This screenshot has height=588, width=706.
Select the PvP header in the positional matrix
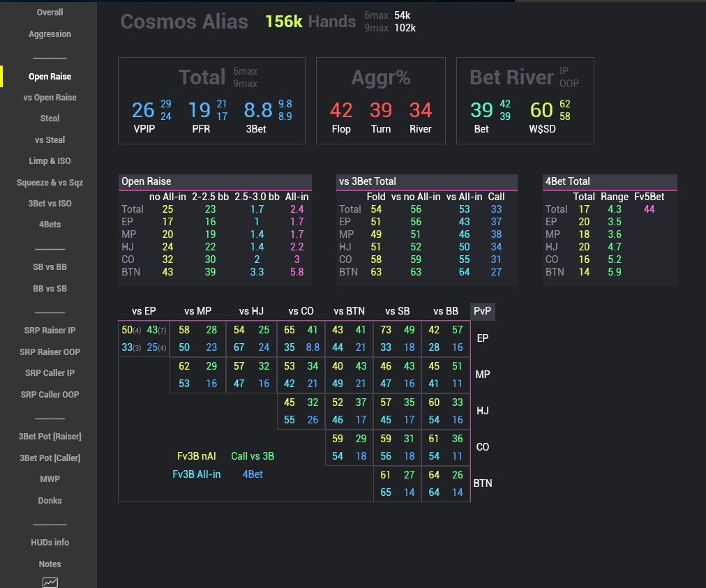click(482, 311)
